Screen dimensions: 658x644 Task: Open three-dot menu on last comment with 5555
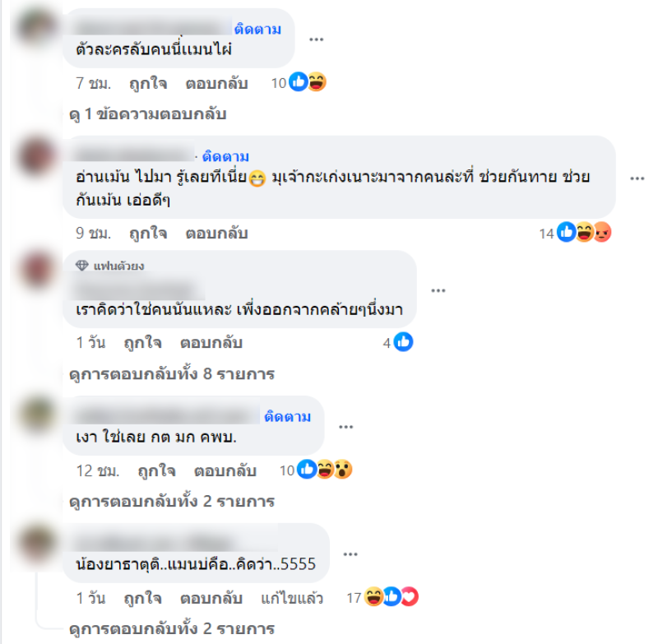click(x=350, y=554)
